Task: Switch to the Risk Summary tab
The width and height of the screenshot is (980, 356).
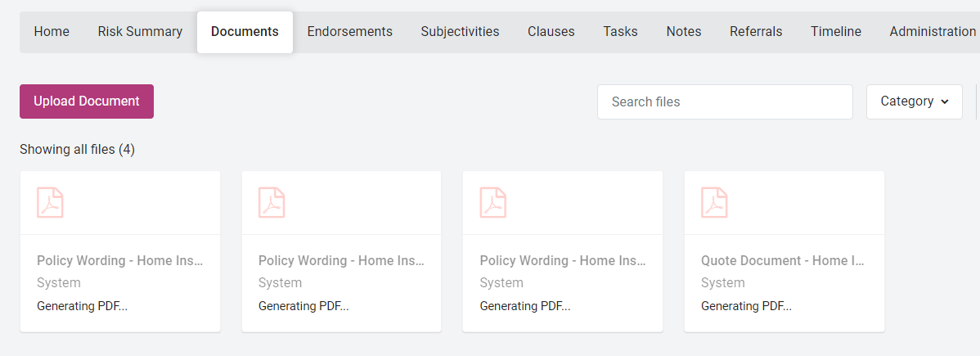Action: pos(140,32)
